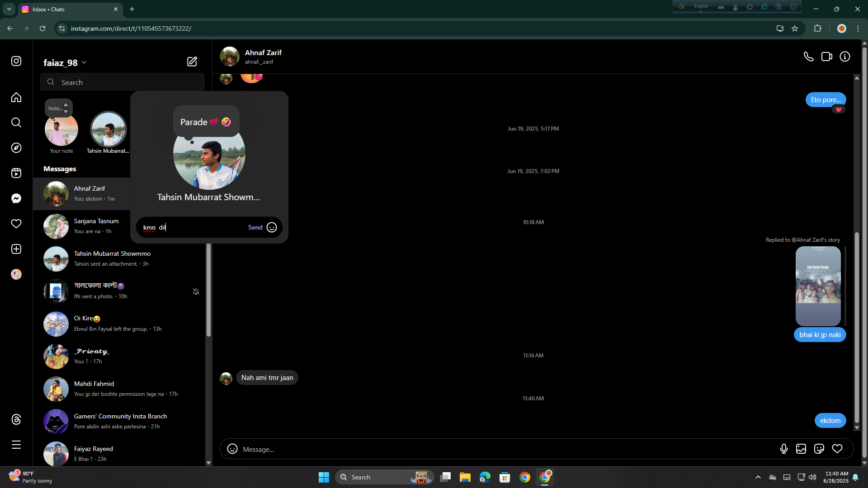Select the 'Nah ami tmr jaan' message
Viewport: 868px width, 488px height.
[x=267, y=378]
